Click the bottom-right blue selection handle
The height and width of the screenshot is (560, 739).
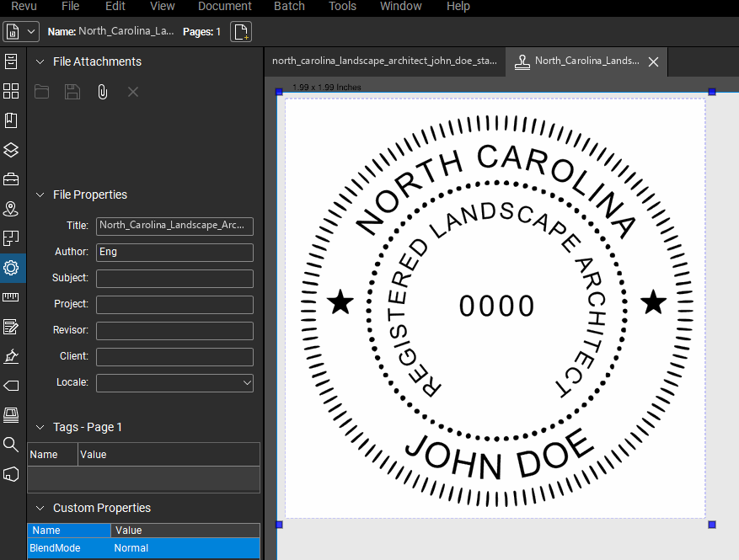pos(712,524)
